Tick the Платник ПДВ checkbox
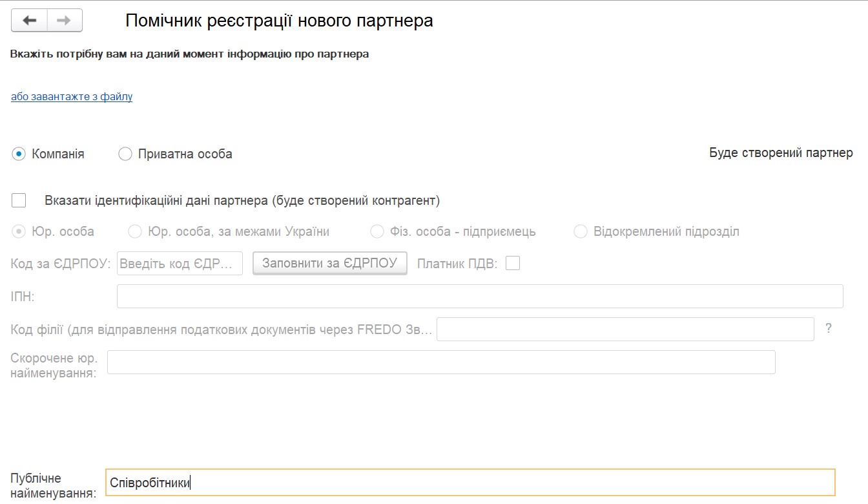Viewport: 868px width, 504px height. coord(513,263)
